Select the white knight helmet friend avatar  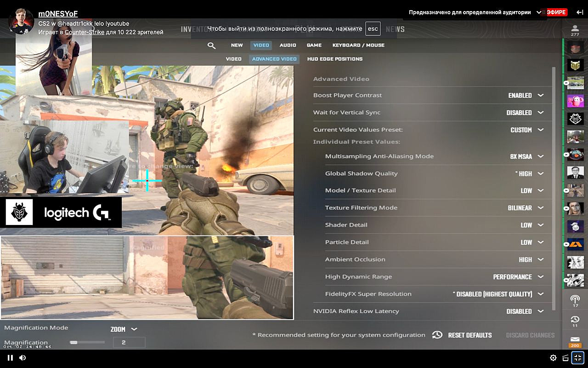pos(576,226)
